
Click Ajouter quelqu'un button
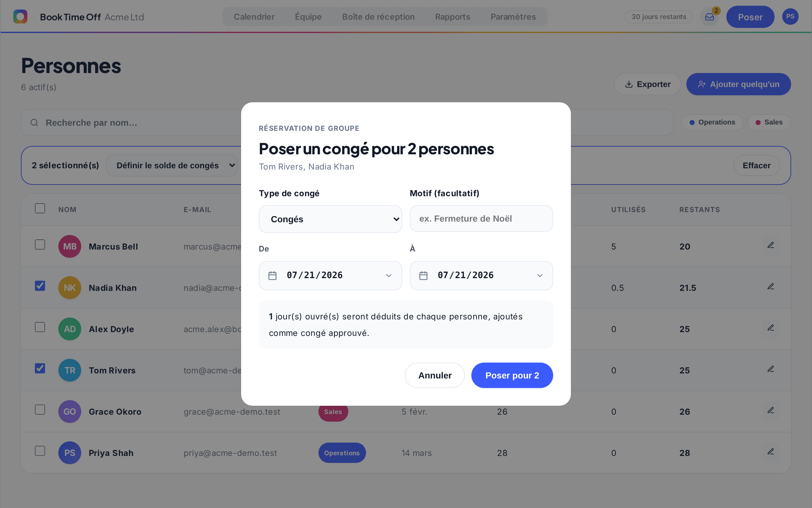tap(738, 84)
